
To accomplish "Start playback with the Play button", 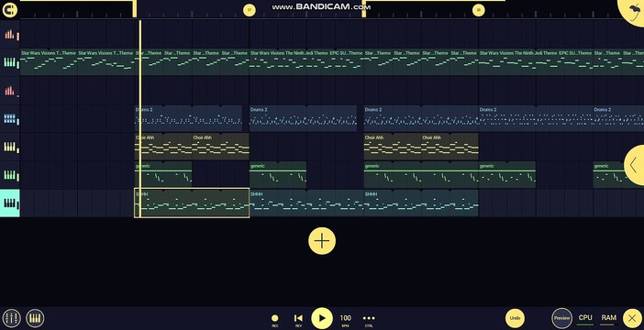I will (x=322, y=318).
